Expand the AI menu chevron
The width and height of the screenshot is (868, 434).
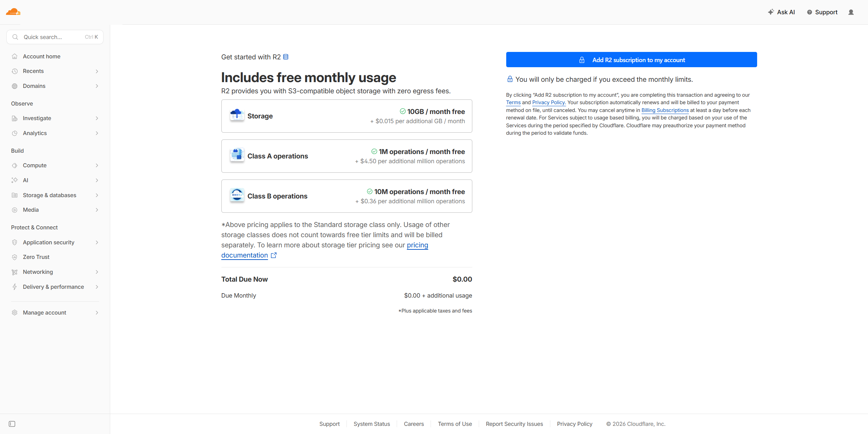[97, 181]
